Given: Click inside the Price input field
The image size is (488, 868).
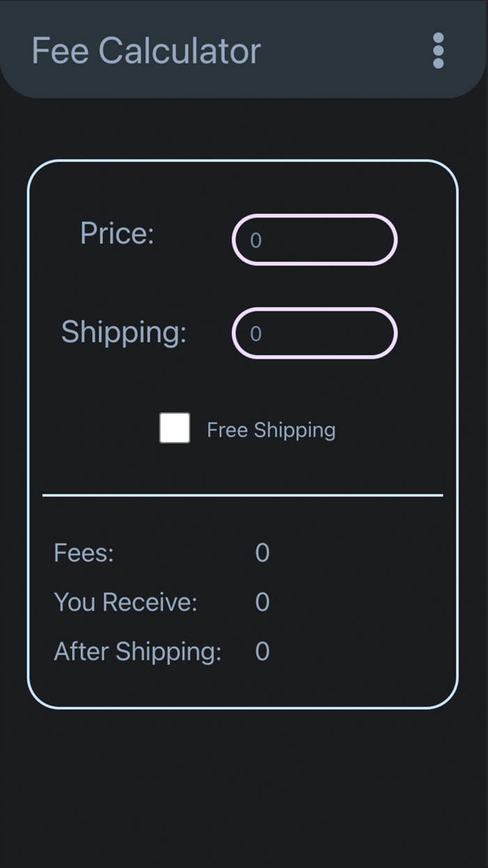Looking at the screenshot, I should coord(314,240).
